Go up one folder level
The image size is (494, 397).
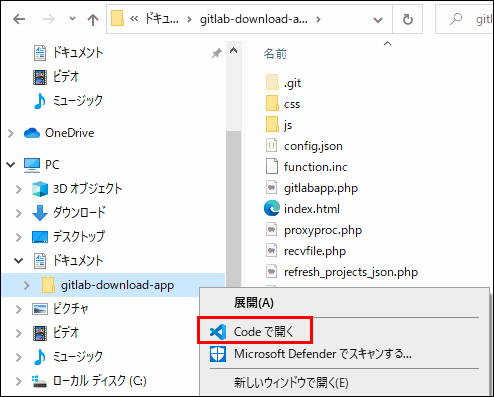pos(93,20)
